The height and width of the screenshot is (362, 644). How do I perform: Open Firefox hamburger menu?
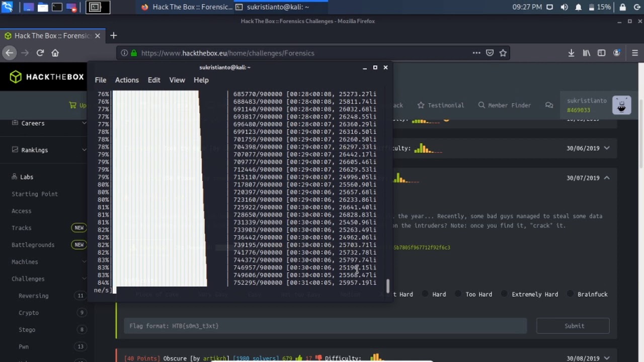pos(635,53)
